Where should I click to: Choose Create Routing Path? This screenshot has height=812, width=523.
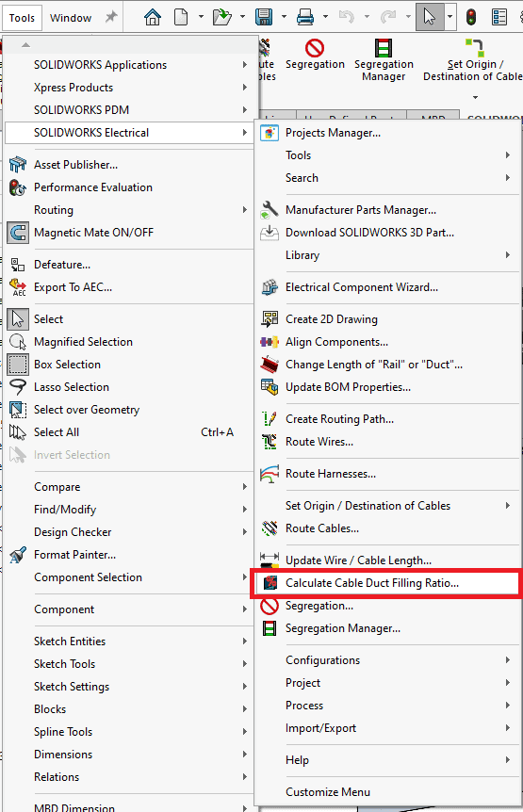(x=388, y=419)
